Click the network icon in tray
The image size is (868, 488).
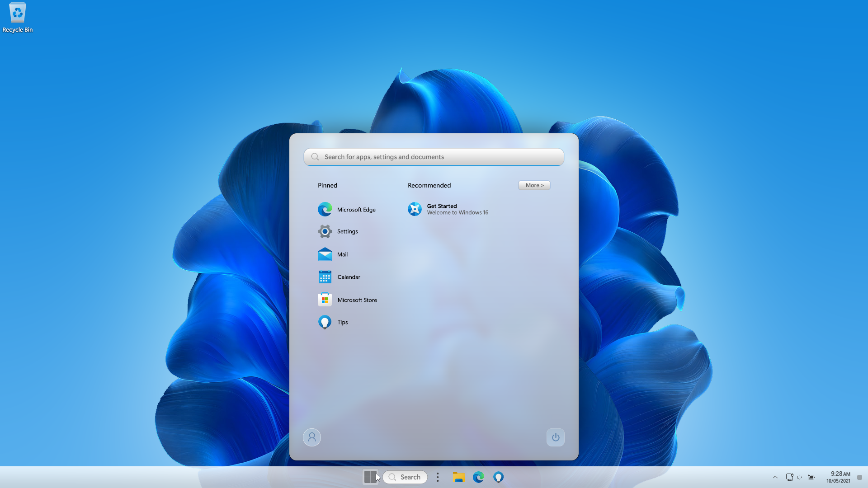click(789, 477)
